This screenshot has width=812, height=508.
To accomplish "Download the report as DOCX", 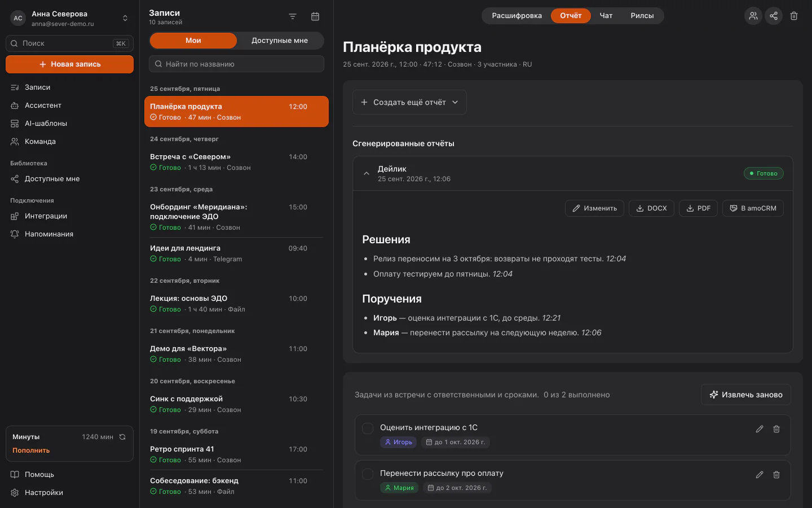I will [651, 208].
